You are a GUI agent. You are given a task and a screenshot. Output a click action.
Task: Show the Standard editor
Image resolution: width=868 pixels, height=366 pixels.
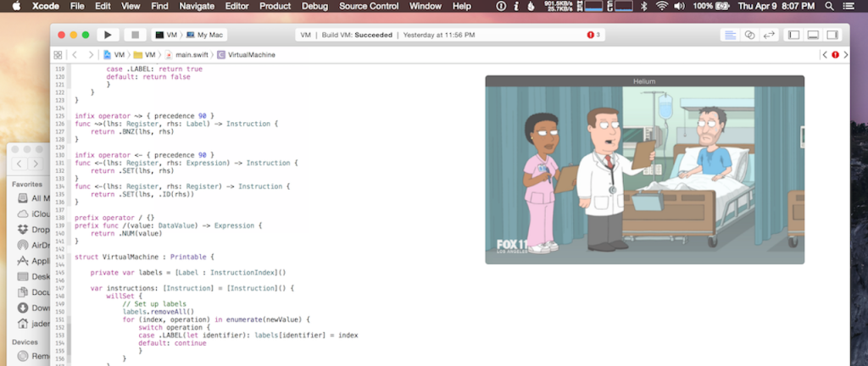[x=731, y=35]
